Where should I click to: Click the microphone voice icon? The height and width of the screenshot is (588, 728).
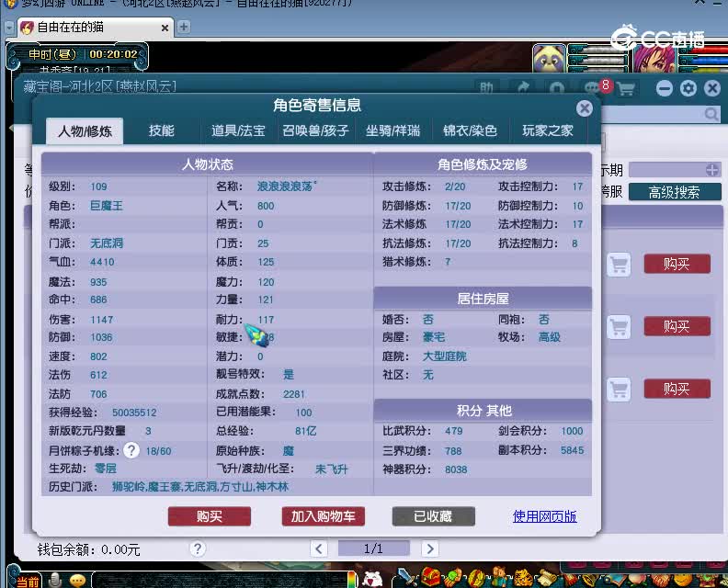coord(56,580)
